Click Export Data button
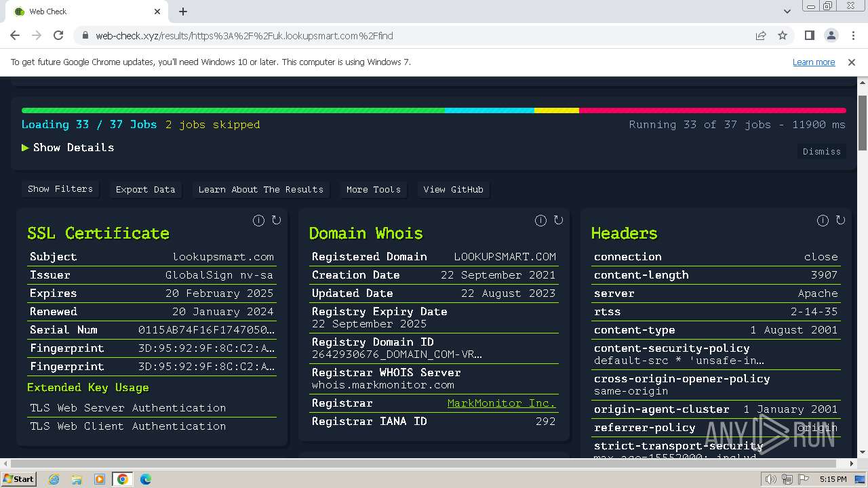Image resolution: width=868 pixels, height=488 pixels. (x=145, y=190)
